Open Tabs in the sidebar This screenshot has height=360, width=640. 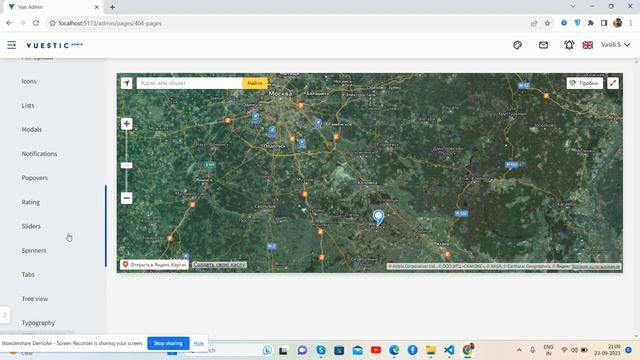click(x=28, y=274)
